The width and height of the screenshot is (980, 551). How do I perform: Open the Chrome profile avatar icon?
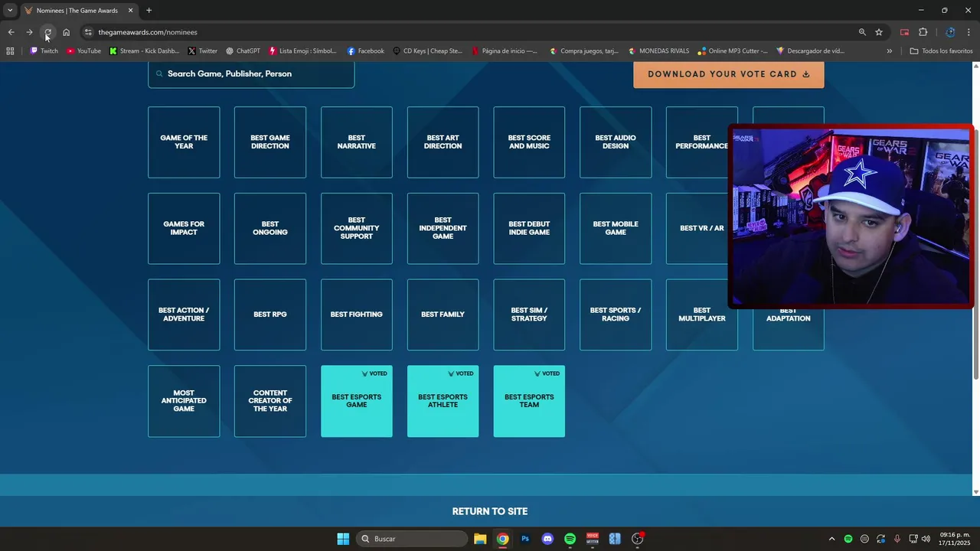tap(950, 32)
